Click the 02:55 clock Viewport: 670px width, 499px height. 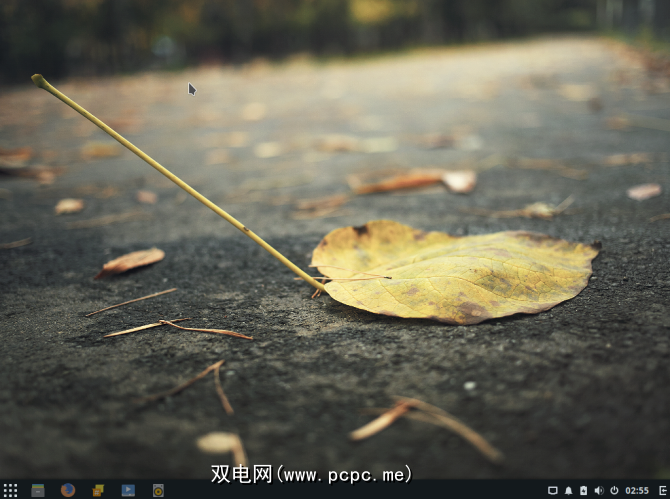[637, 490]
